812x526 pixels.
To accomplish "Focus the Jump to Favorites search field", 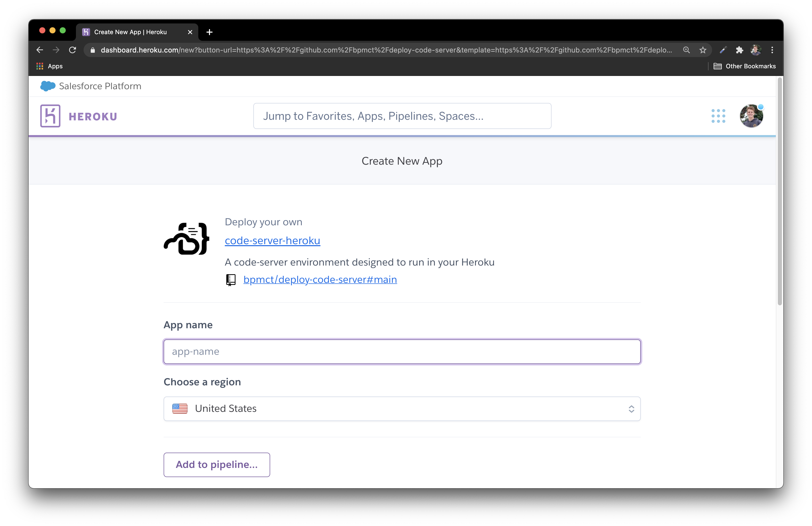I will pyautogui.click(x=402, y=116).
